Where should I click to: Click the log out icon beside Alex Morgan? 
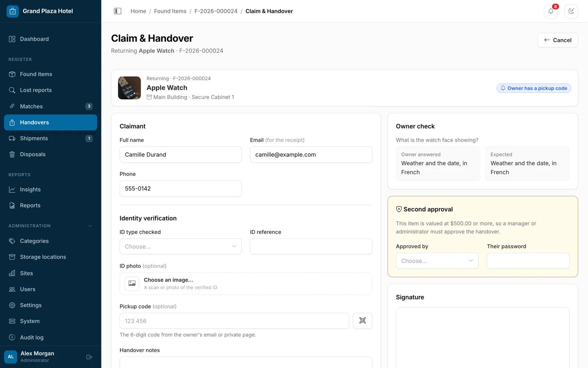pyautogui.click(x=89, y=357)
